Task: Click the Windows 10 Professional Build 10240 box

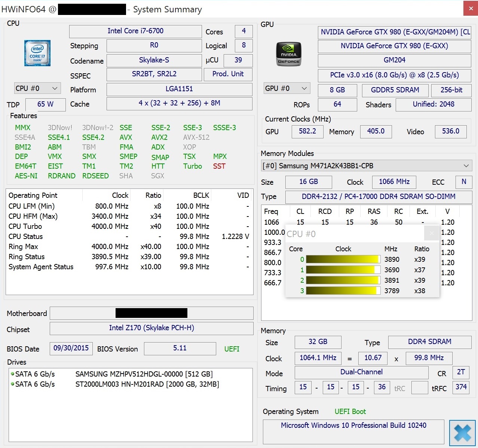Action: (353, 432)
